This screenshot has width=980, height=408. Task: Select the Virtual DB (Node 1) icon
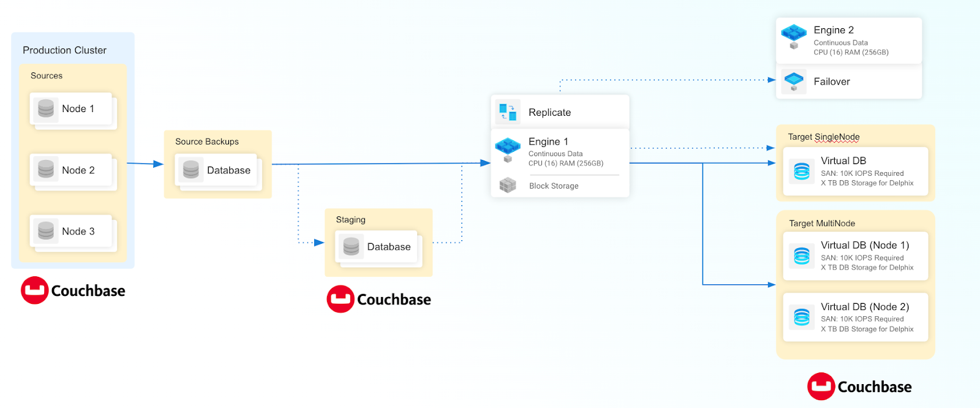click(802, 255)
